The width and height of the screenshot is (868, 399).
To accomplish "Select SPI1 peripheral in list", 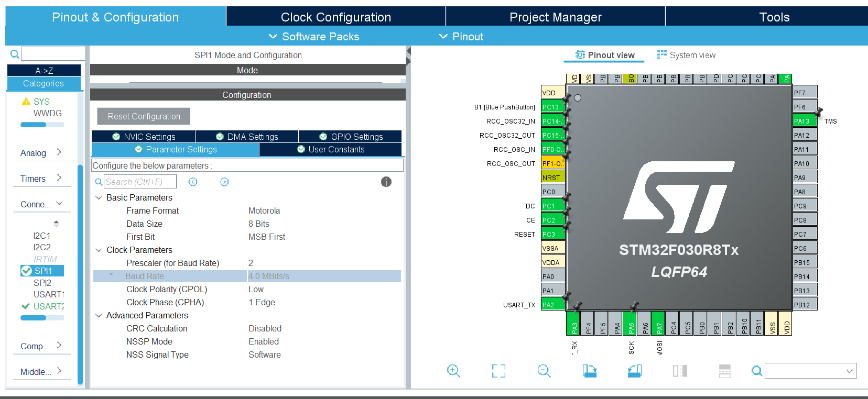I will 42,271.
